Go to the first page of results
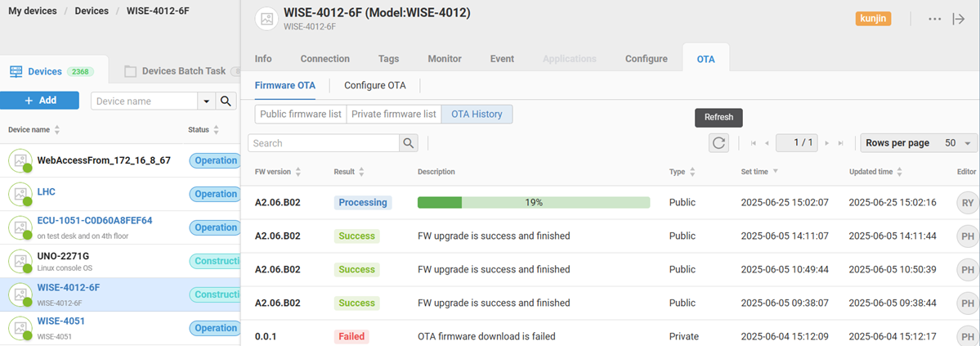The width and height of the screenshot is (980, 346). [754, 143]
